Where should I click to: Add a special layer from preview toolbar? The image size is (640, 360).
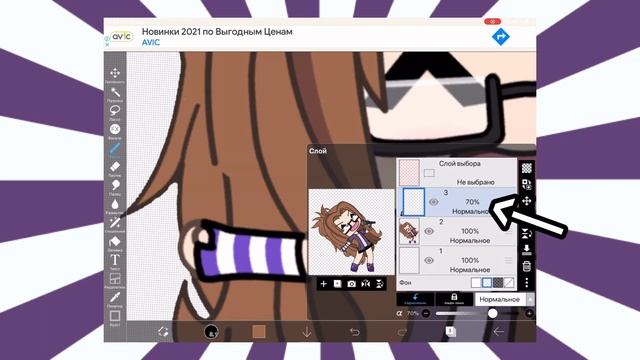[x=338, y=284]
